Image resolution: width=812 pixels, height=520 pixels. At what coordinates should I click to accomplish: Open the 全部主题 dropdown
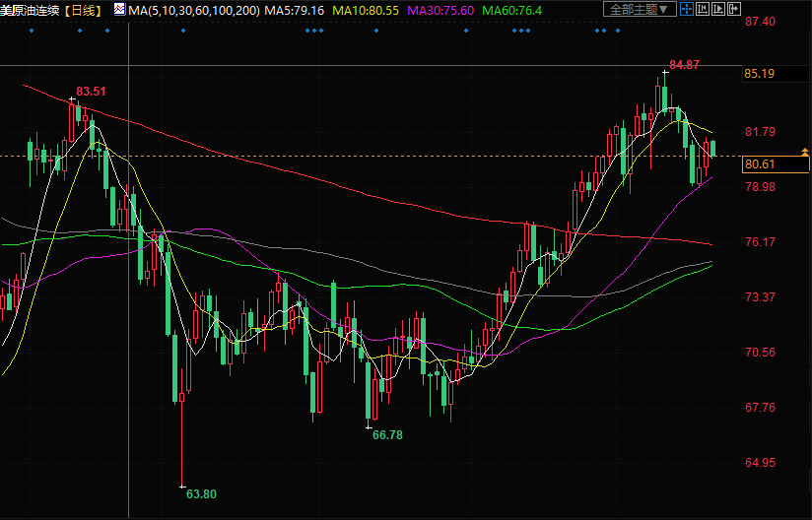tap(640, 10)
